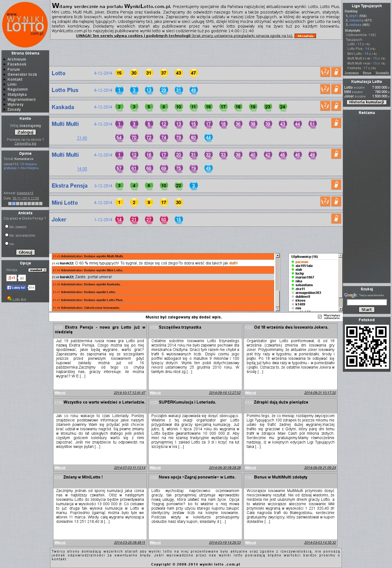Open Statystyka menu item
Screen dimensions: 392x568
click(x=17, y=94)
